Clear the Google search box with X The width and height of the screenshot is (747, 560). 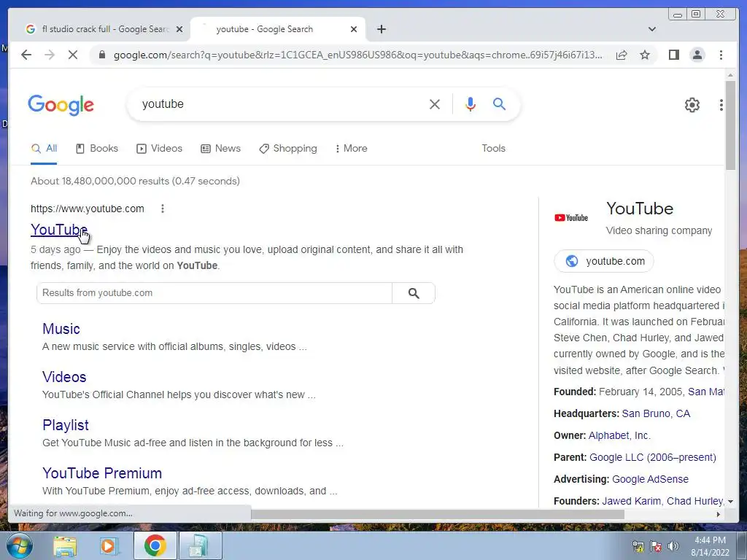pos(435,104)
